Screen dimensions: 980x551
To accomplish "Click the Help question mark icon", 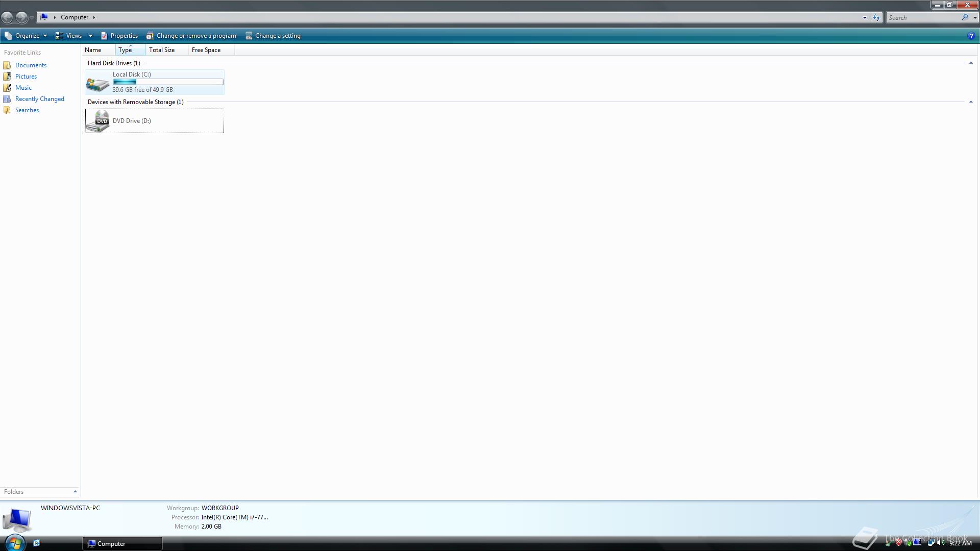I will pyautogui.click(x=971, y=36).
